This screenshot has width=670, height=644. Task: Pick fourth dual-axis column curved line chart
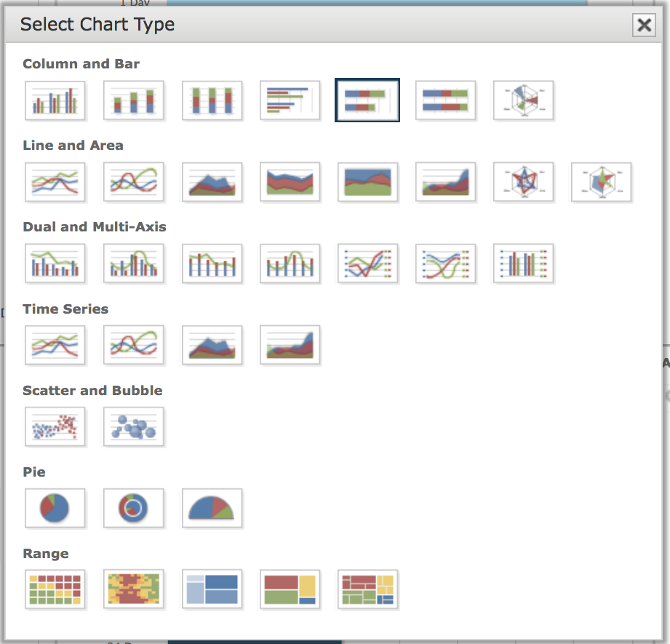(290, 263)
